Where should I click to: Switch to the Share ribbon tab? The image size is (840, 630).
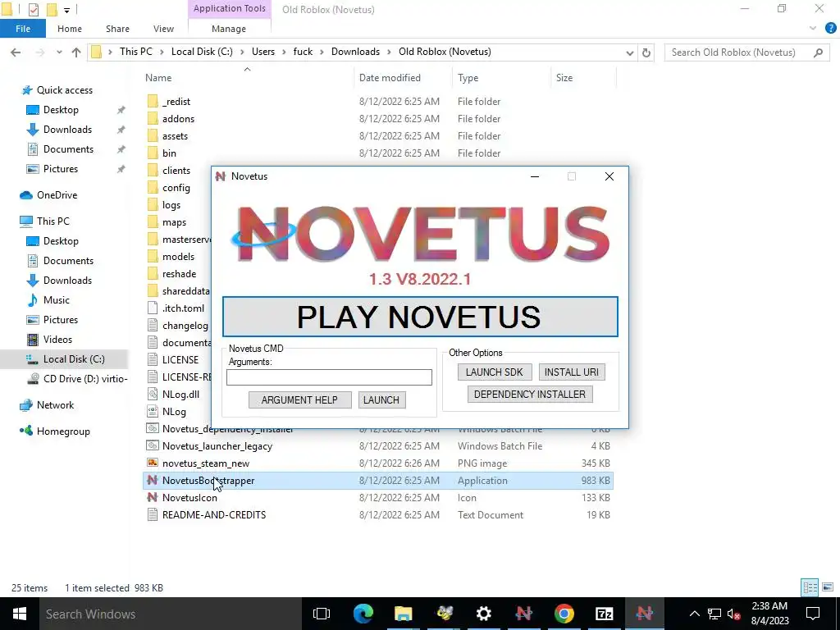click(x=117, y=29)
